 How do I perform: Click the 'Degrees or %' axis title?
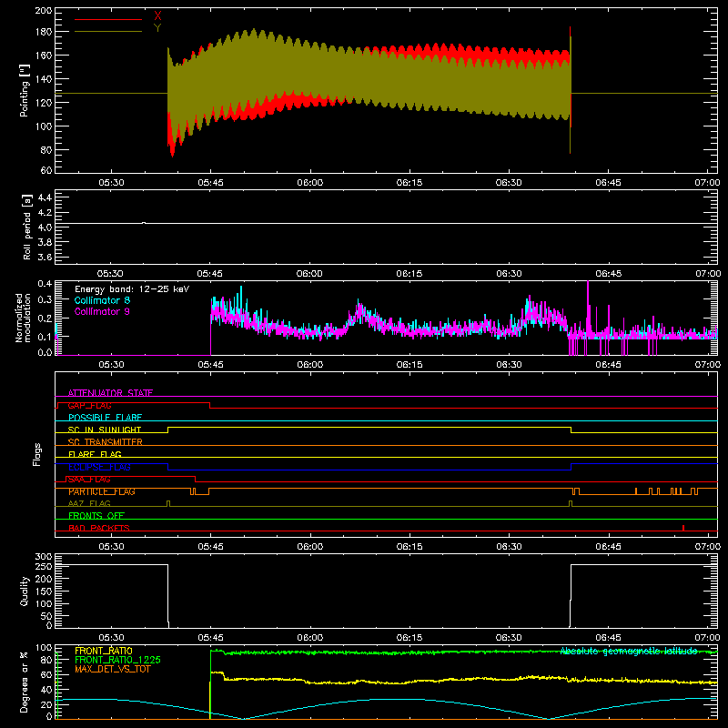coord(25,682)
